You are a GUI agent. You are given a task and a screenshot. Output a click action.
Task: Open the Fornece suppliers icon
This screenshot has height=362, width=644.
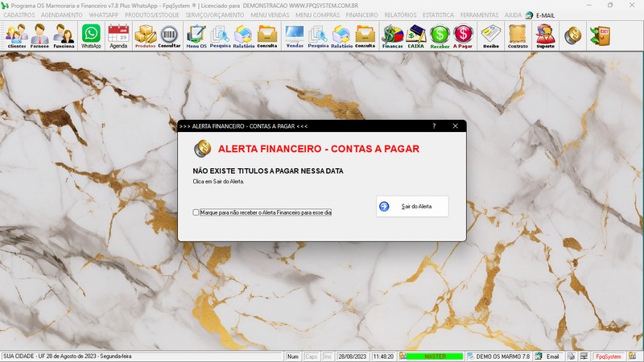pos(39,36)
